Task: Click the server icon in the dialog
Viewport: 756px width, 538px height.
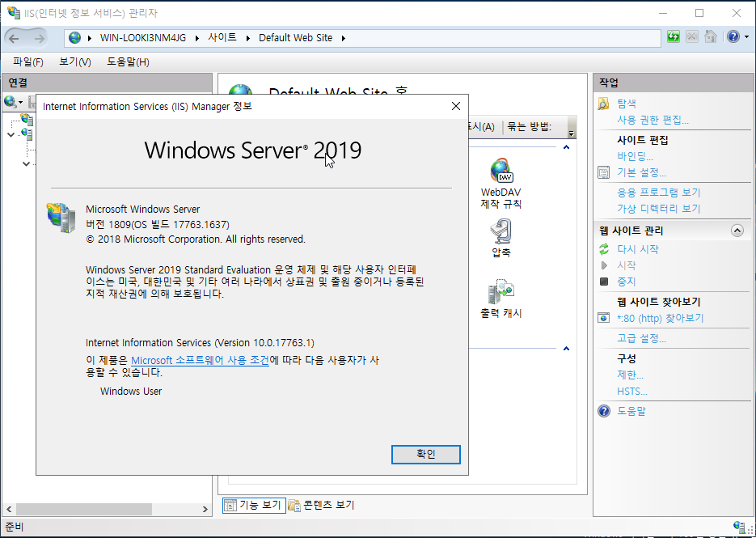Action: click(61, 218)
